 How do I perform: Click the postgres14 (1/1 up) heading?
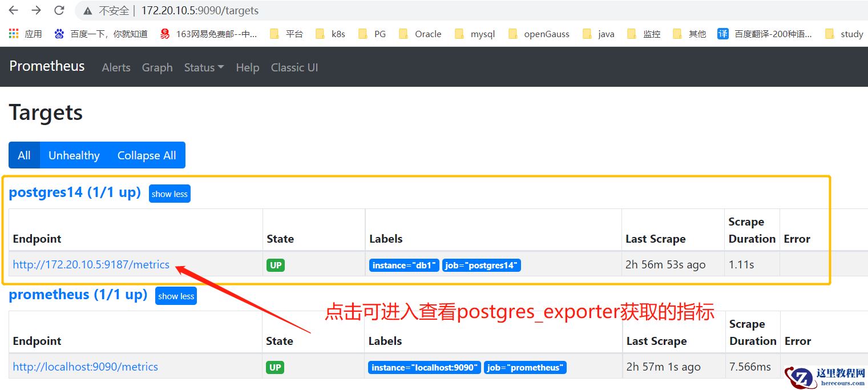click(75, 192)
